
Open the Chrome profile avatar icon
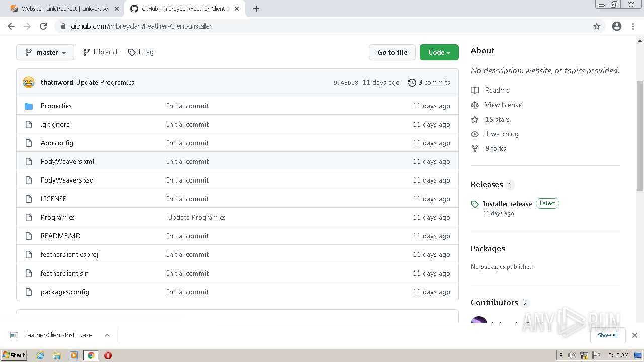(617, 26)
